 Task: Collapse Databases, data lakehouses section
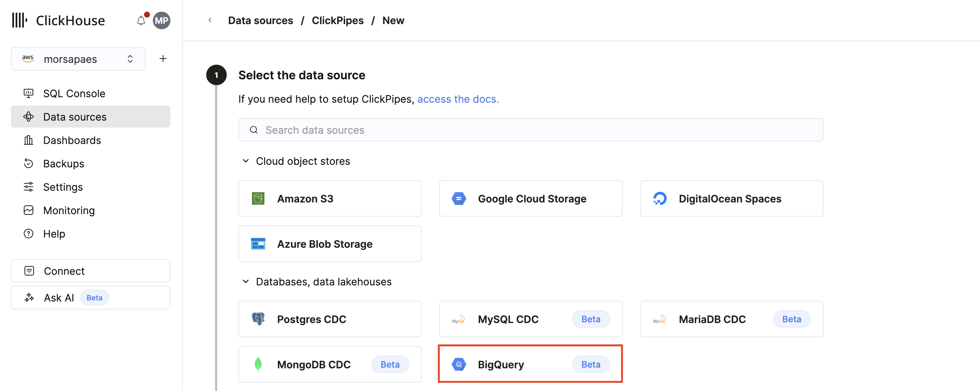tap(245, 281)
